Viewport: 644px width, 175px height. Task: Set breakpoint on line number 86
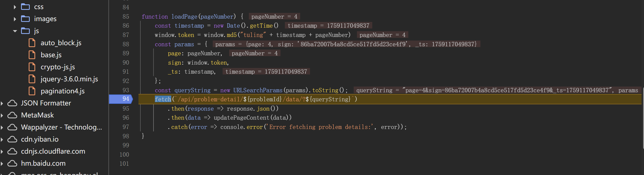point(126,26)
